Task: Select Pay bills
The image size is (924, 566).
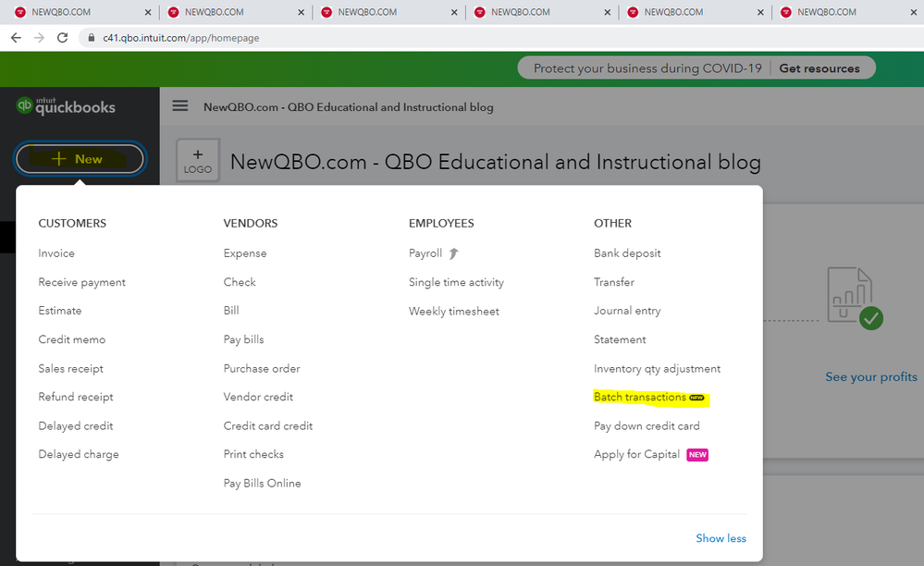Action: pyautogui.click(x=243, y=339)
